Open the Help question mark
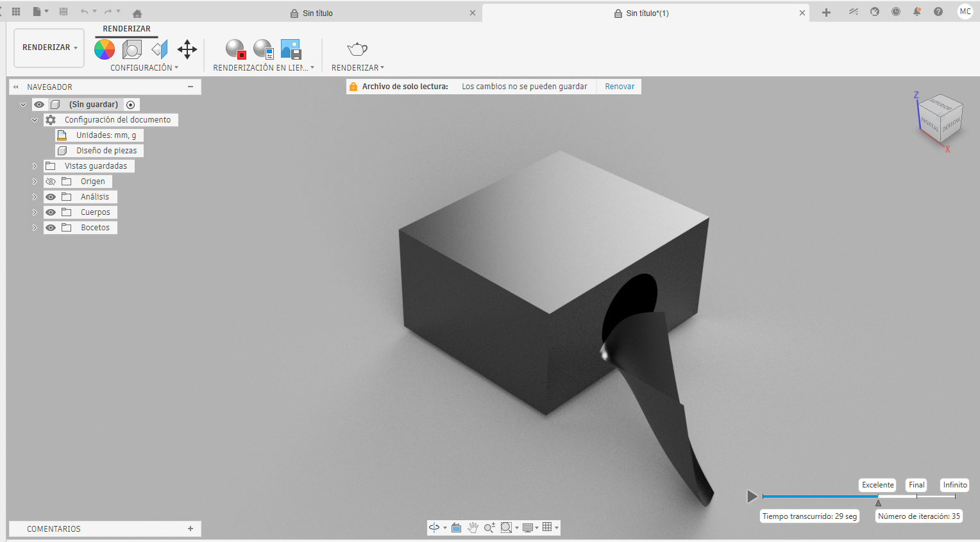 click(x=938, y=12)
